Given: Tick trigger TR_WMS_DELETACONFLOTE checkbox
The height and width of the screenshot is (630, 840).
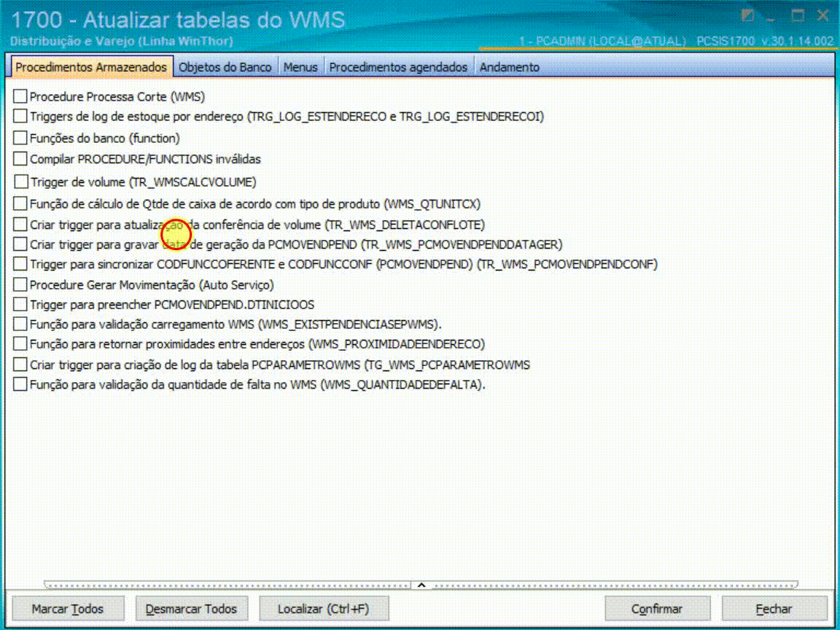Looking at the screenshot, I should click(20, 225).
